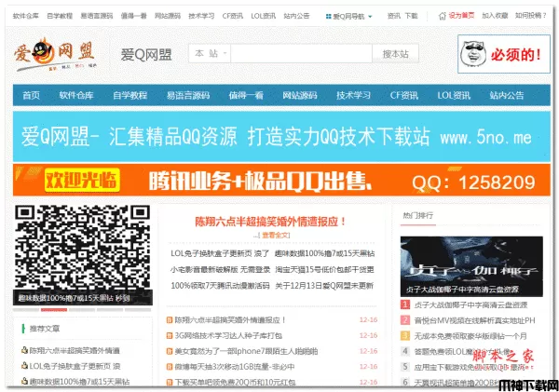Viewport: 559px width, 392px height.
Task: Click user icon beside LOL兔子换肤盒子更新页 in 推荐文章
Action: [x=24, y=366]
